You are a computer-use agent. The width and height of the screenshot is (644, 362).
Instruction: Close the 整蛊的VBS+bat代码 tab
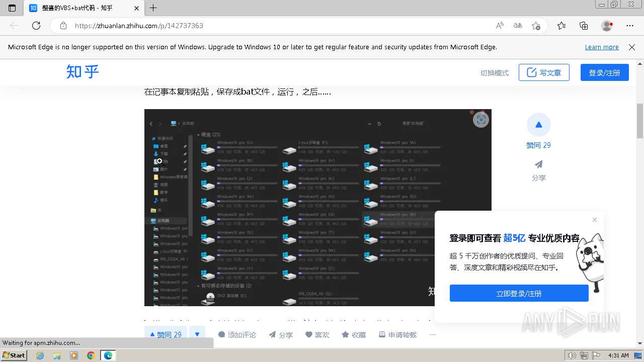point(136,8)
